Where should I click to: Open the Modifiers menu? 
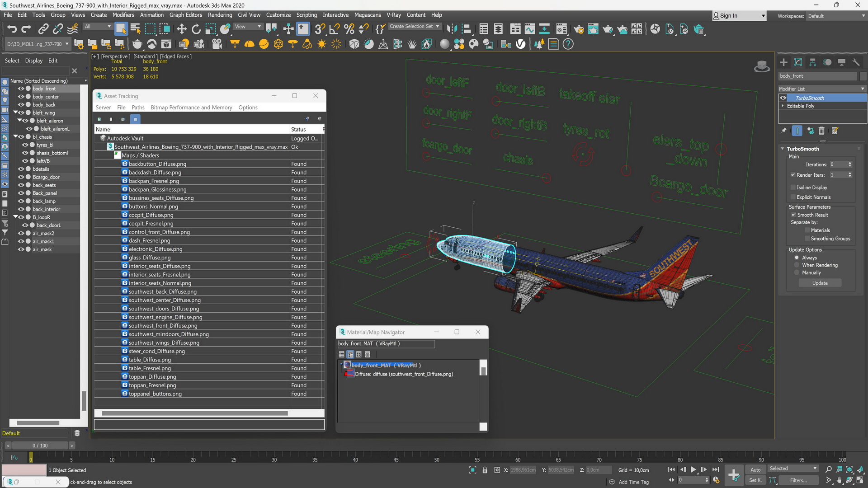pyautogui.click(x=123, y=15)
